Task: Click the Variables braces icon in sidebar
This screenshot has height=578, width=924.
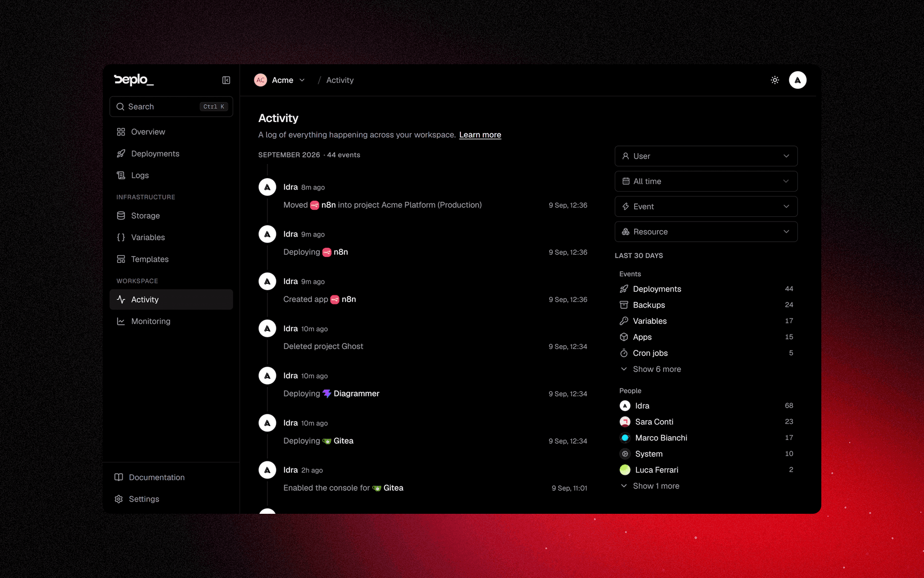Action: tap(121, 238)
